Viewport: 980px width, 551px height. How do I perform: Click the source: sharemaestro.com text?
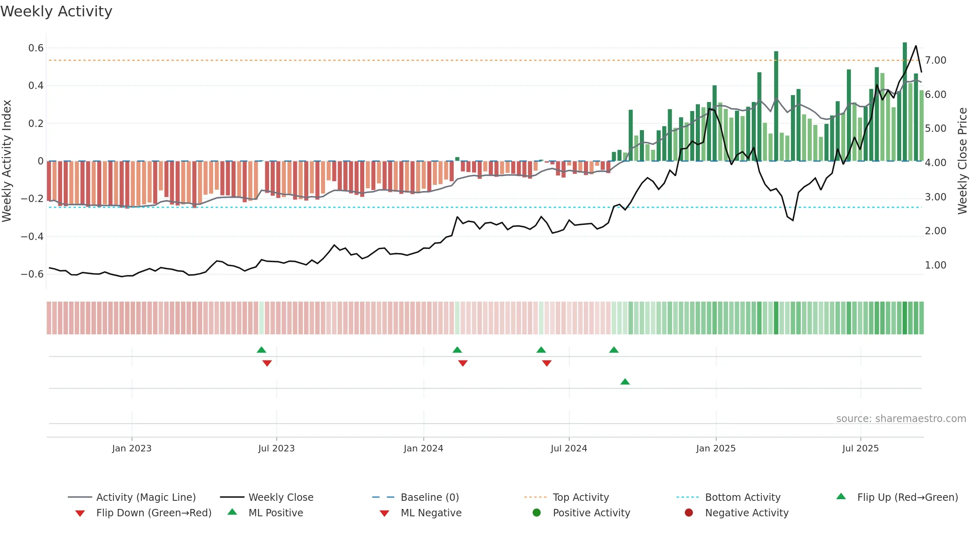pyautogui.click(x=901, y=419)
